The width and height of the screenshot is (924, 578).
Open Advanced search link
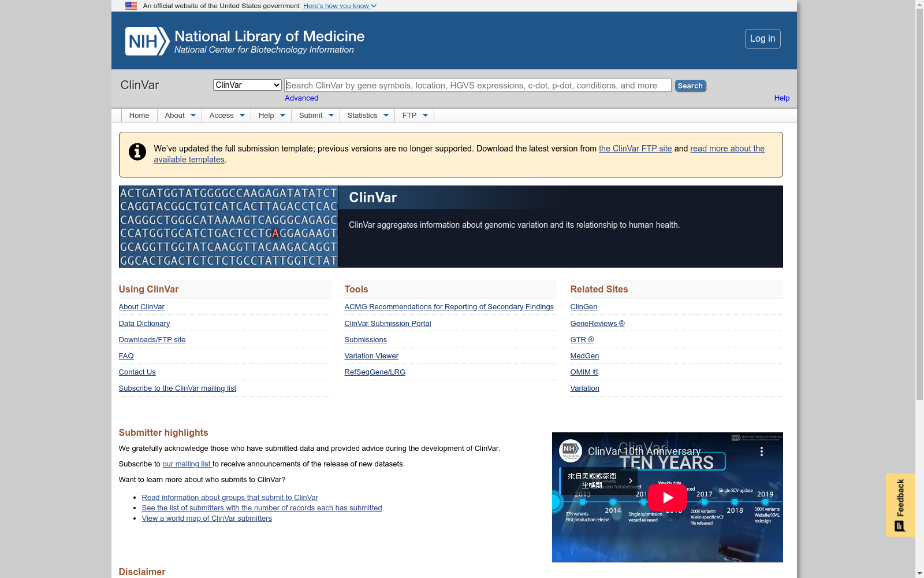pyautogui.click(x=301, y=98)
